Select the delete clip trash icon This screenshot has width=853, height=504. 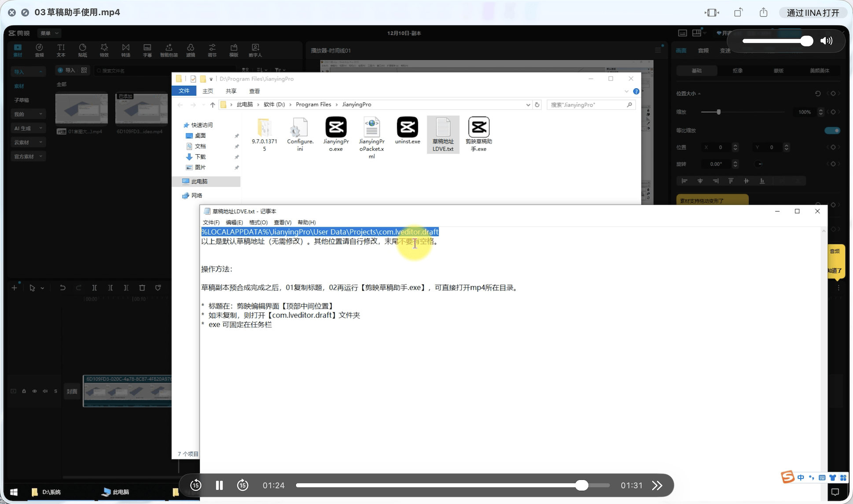pos(142,288)
